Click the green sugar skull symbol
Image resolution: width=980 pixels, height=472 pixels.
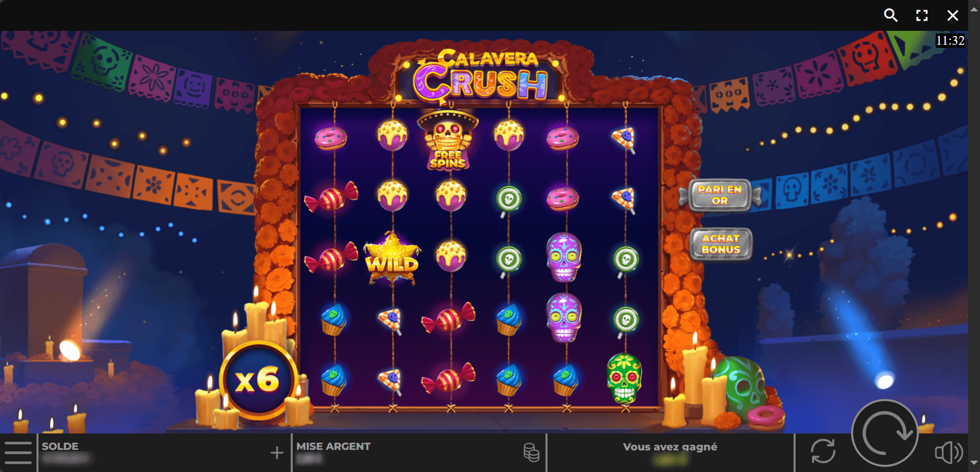click(625, 378)
